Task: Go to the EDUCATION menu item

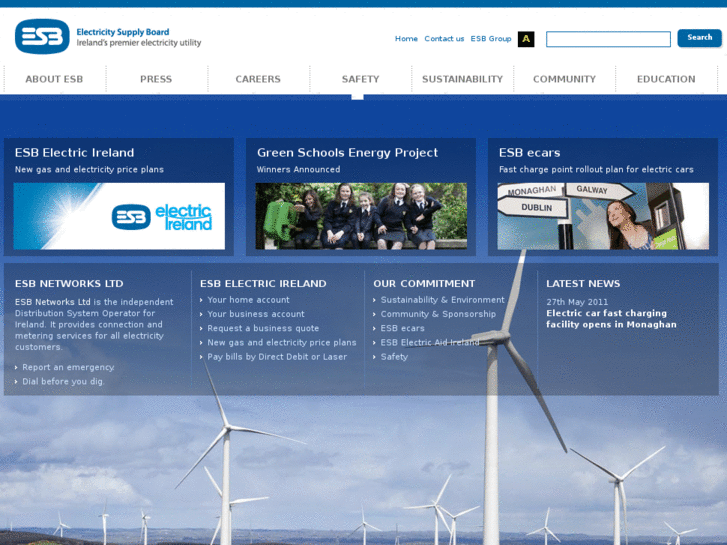Action: coord(666,79)
